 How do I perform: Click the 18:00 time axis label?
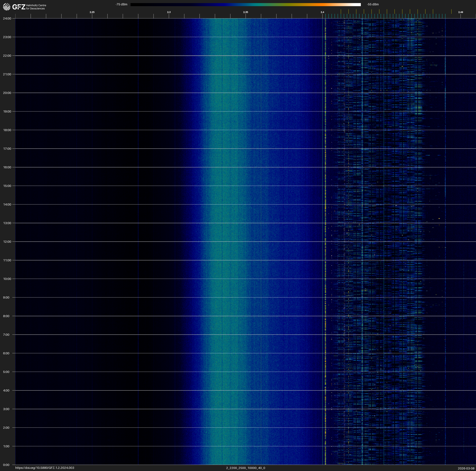pyautogui.click(x=7, y=130)
